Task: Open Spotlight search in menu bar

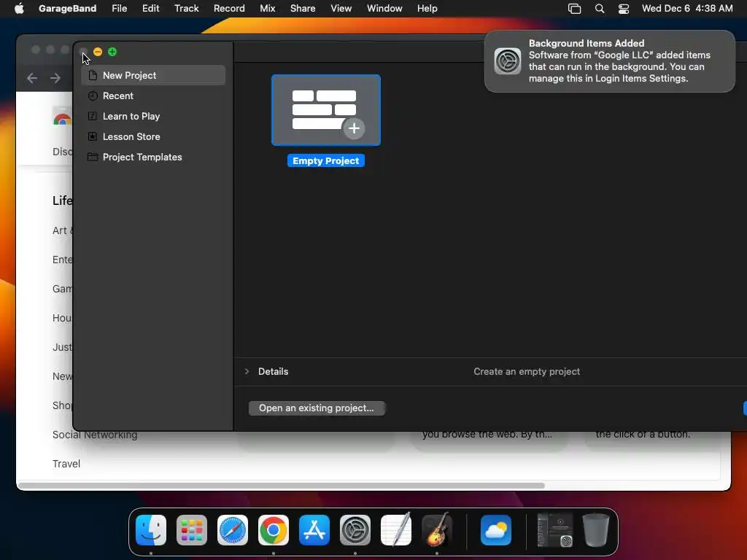Action: [600, 9]
